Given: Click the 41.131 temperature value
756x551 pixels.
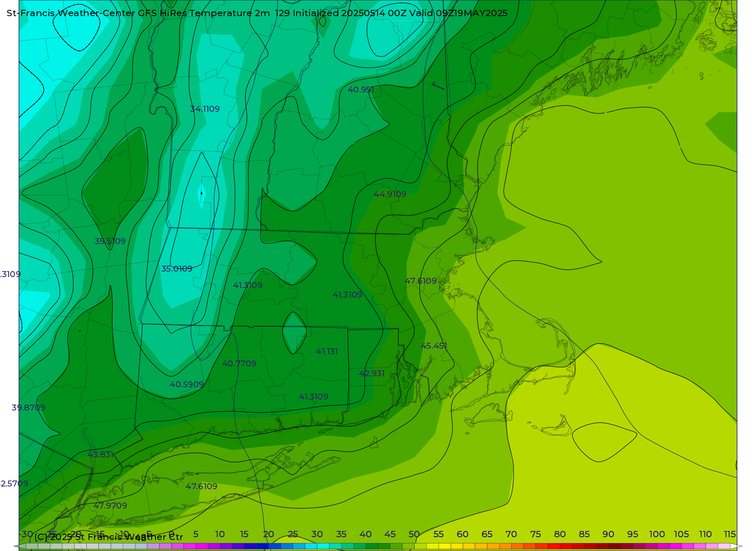Looking at the screenshot, I should 327,351.
